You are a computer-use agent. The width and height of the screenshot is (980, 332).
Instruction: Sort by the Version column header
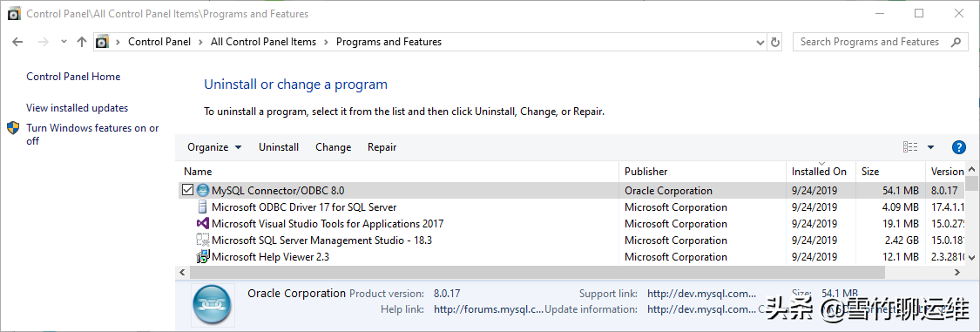(945, 172)
